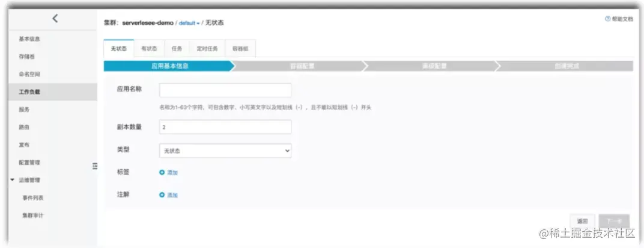Focus the 副本数量 input field
The width and height of the screenshot is (644, 248).
click(x=225, y=127)
